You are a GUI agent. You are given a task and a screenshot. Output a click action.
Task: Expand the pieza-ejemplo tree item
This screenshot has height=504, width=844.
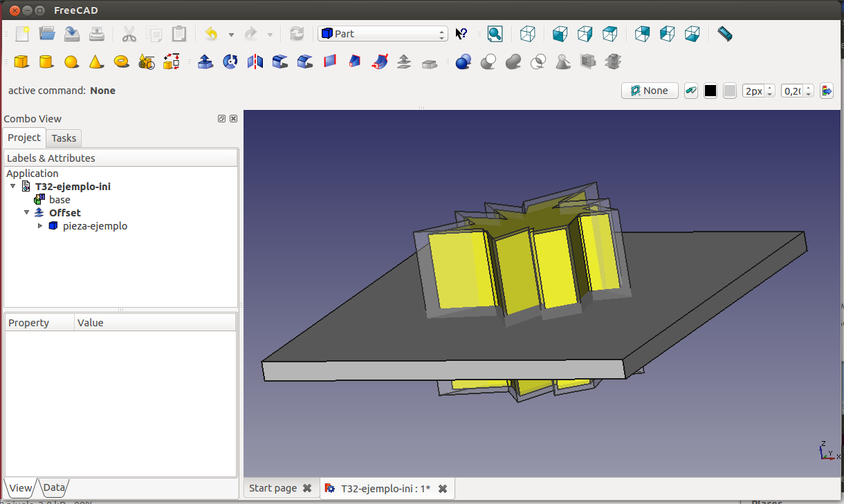[40, 226]
